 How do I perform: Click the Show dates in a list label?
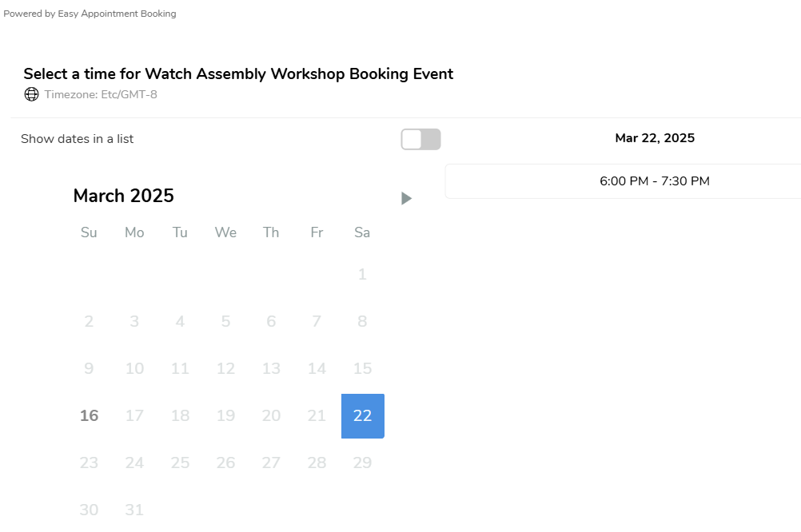(x=77, y=139)
